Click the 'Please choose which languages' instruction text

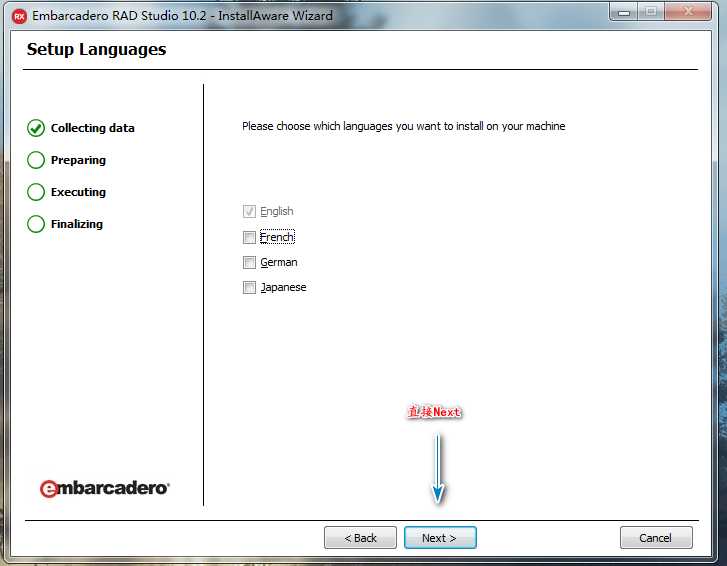pyautogui.click(x=403, y=126)
